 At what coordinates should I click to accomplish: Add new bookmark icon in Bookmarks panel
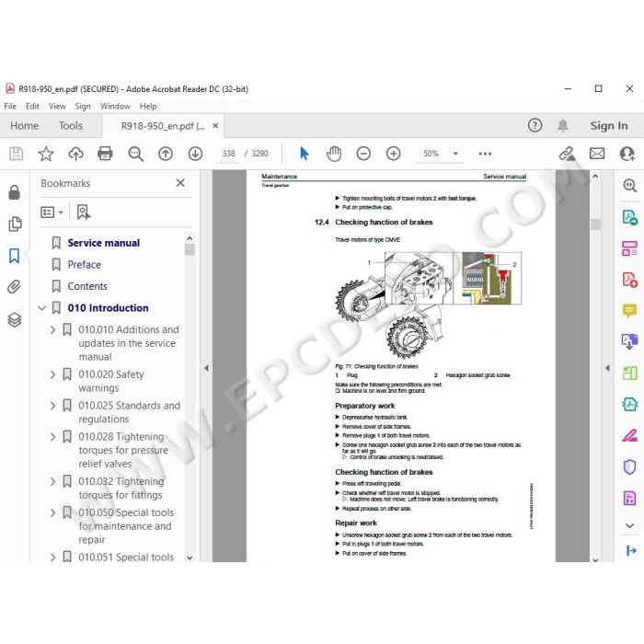click(84, 212)
